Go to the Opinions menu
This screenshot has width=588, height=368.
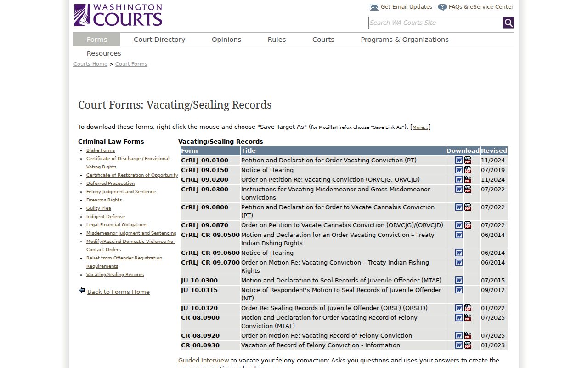pyautogui.click(x=226, y=40)
